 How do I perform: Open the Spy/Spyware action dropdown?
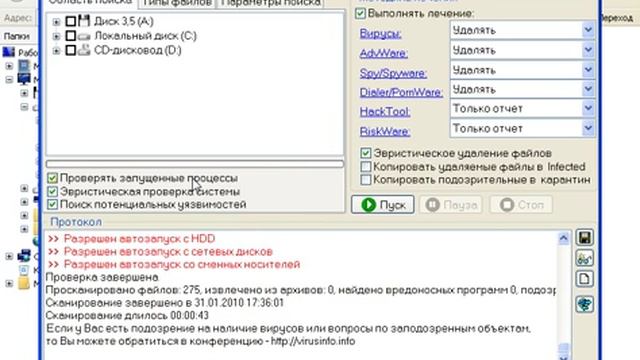point(588,70)
